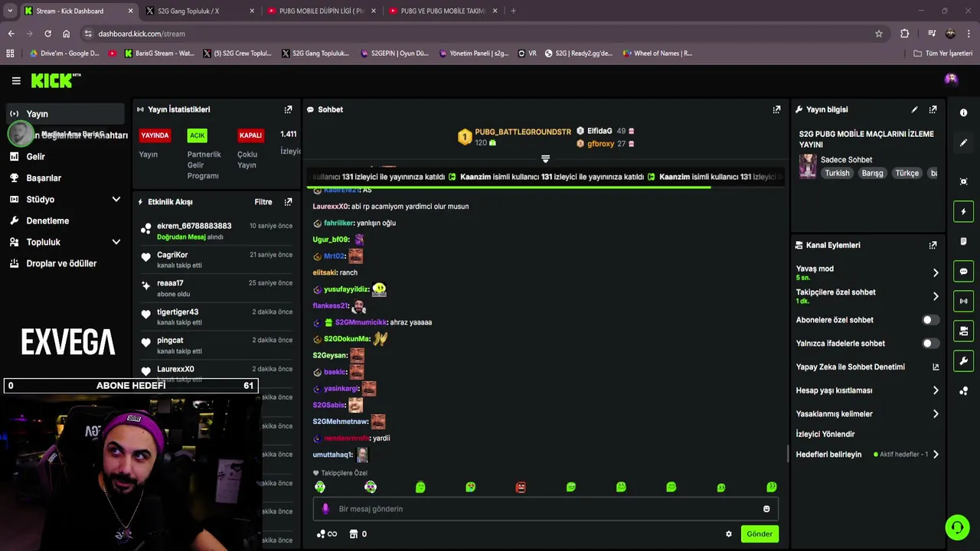Click ekrem_66788883883 in the activity feed
This screenshot has height=551, width=980.
click(194, 226)
